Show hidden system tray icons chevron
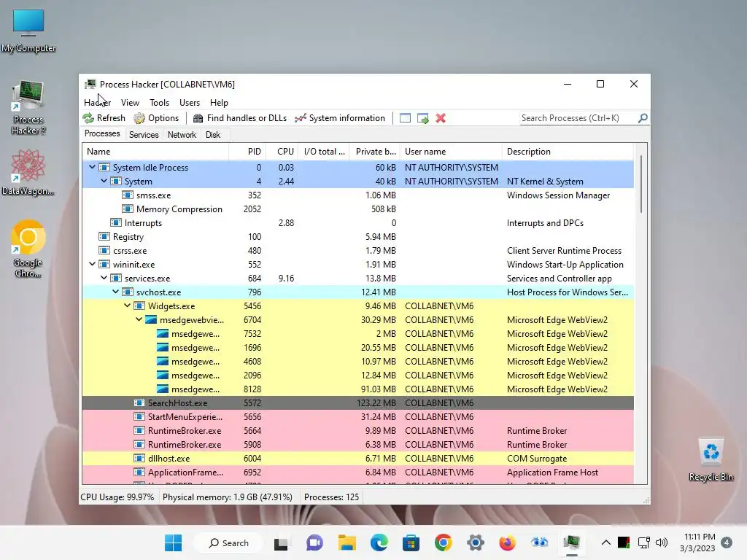This screenshot has width=747, height=560. tap(606, 542)
